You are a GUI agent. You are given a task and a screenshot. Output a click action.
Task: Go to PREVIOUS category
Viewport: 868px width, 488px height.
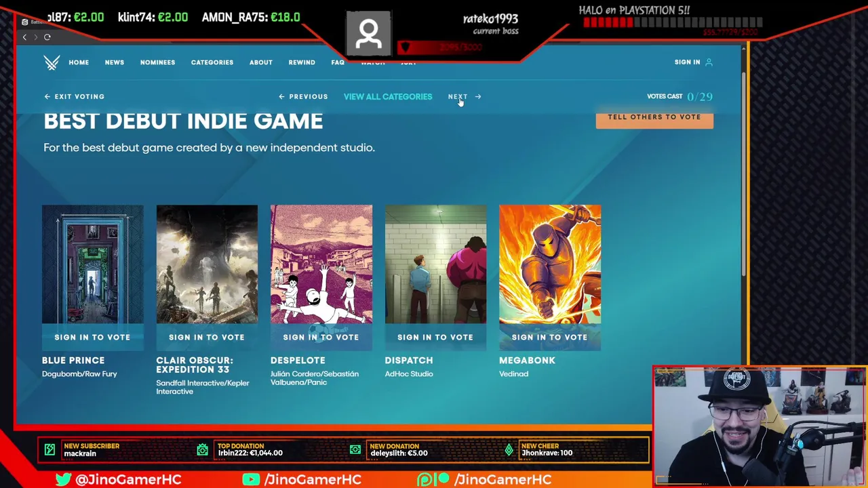point(303,97)
